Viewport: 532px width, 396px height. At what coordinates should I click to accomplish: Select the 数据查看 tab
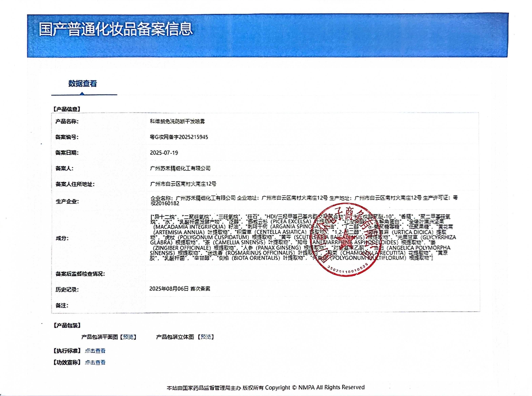tap(82, 84)
